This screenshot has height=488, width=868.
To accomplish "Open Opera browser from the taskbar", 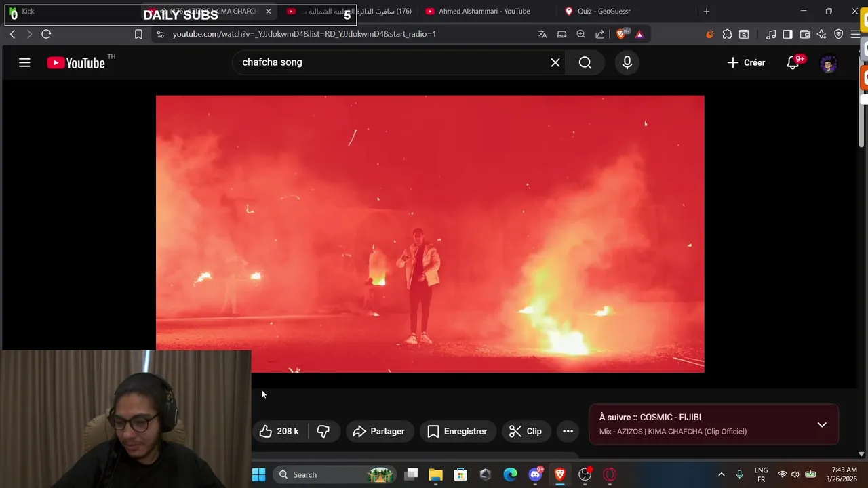I will tap(610, 474).
